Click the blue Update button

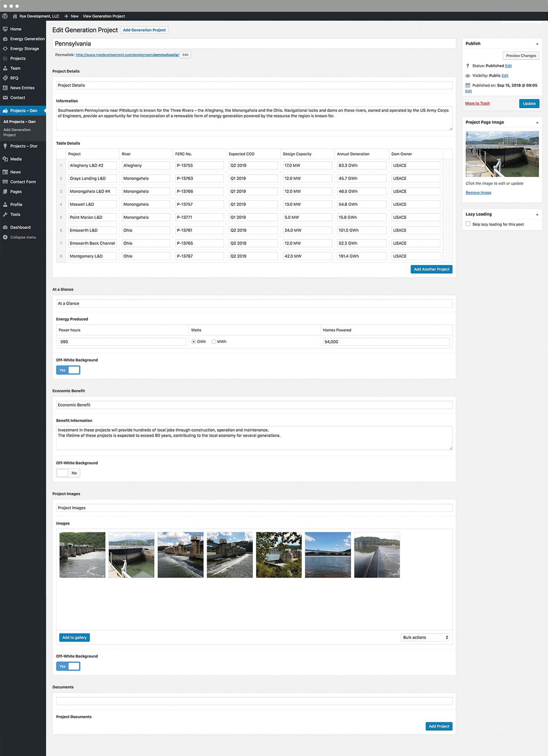point(529,103)
